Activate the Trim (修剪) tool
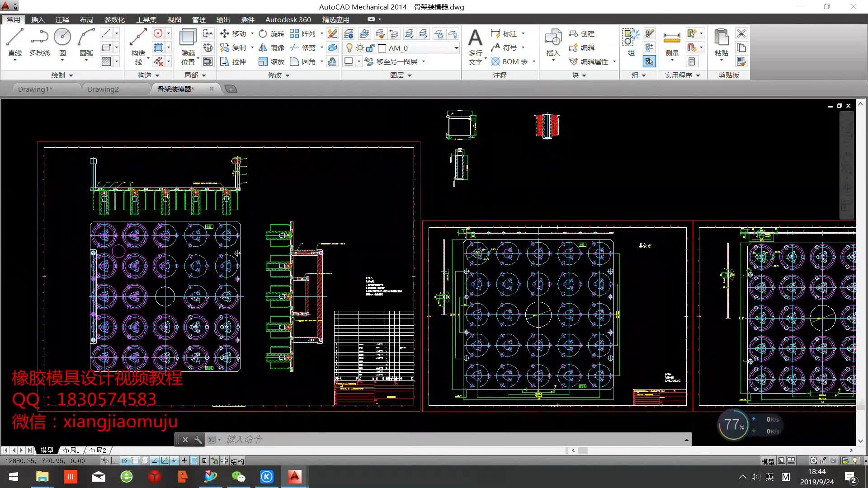 click(x=303, y=47)
